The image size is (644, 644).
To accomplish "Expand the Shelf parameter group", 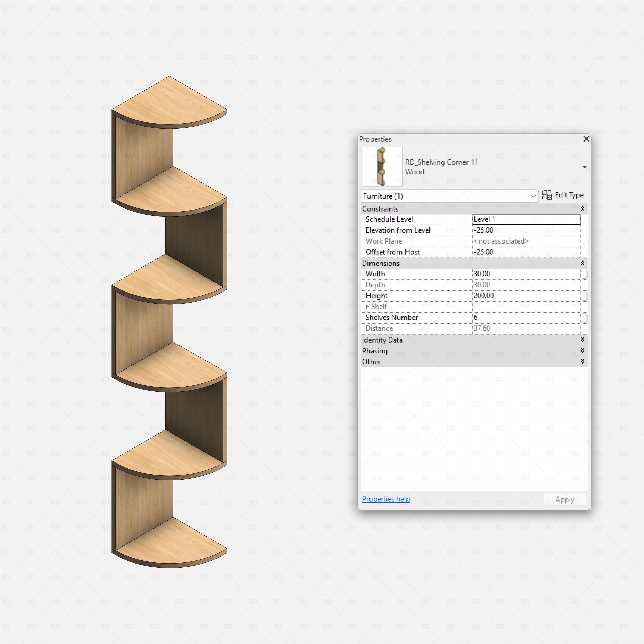I will (x=368, y=306).
